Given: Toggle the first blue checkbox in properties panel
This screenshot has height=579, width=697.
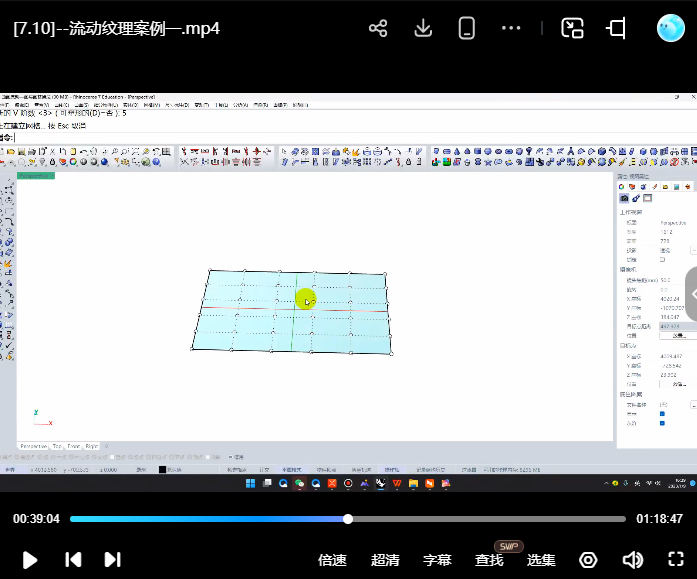Looking at the screenshot, I should click(x=661, y=414).
